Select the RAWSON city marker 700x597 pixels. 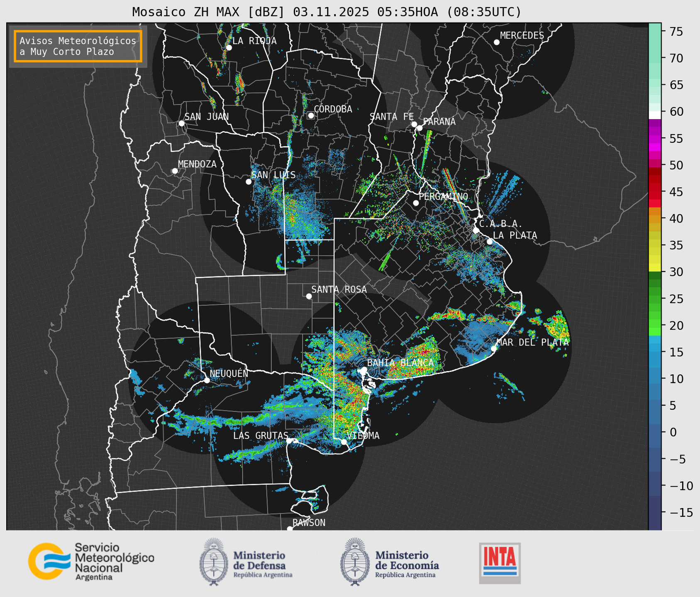click(x=290, y=528)
